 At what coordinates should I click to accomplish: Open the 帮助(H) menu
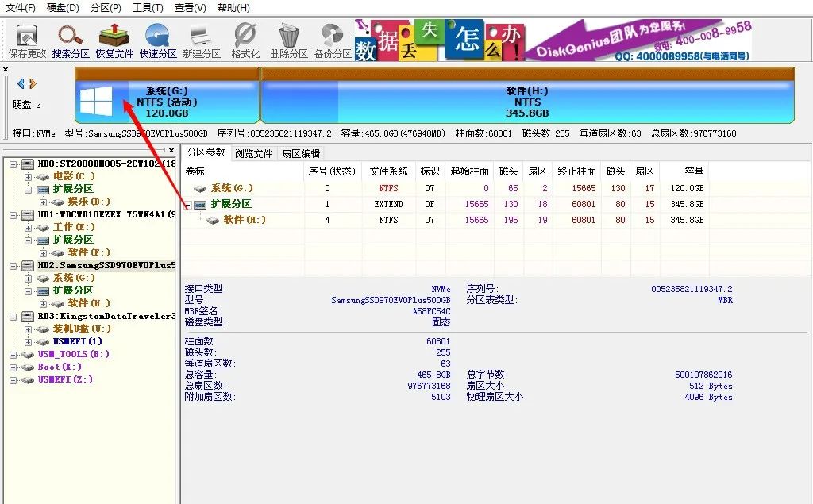pyautogui.click(x=233, y=8)
